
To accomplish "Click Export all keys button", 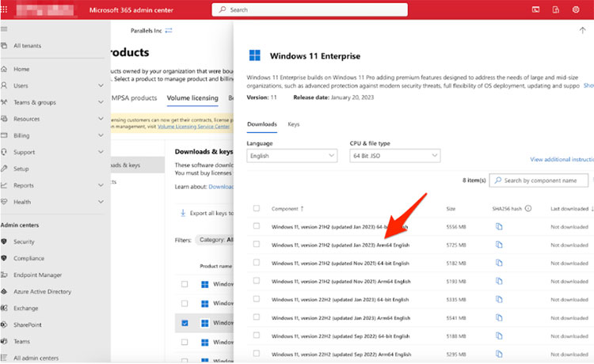I will pyautogui.click(x=210, y=213).
